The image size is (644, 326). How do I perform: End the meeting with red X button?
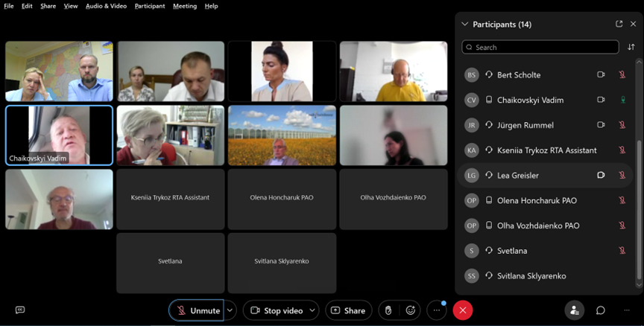point(463,310)
